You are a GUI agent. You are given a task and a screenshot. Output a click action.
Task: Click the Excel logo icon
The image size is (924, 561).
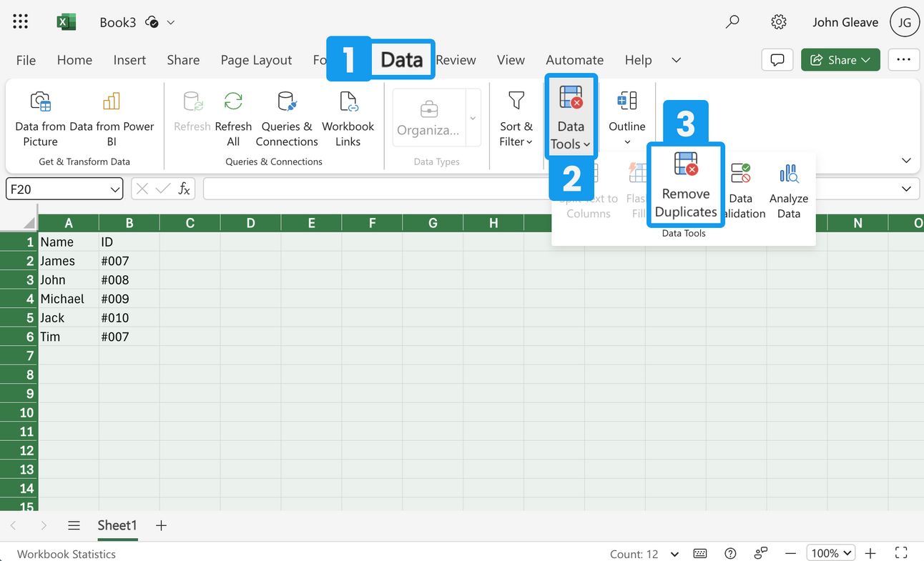click(66, 22)
